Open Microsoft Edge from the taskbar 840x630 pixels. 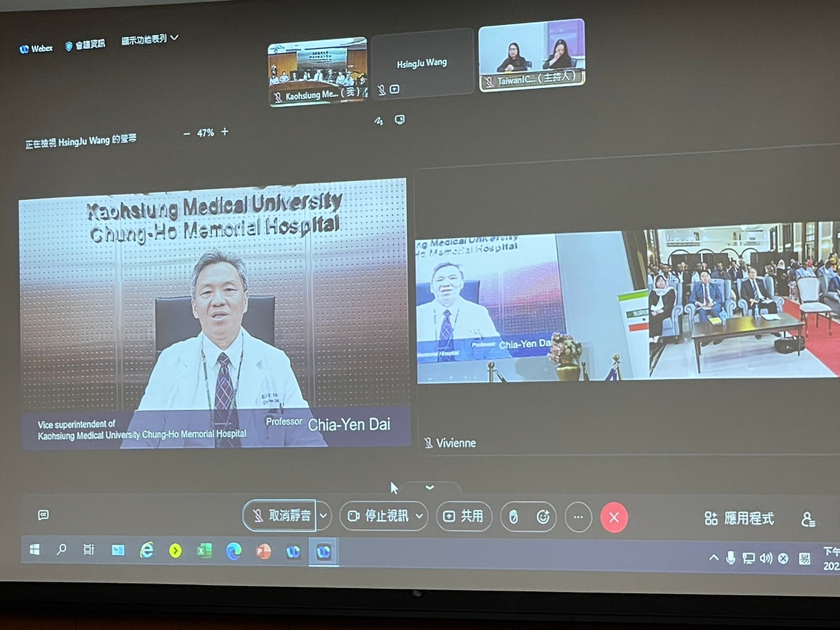pyautogui.click(x=233, y=551)
